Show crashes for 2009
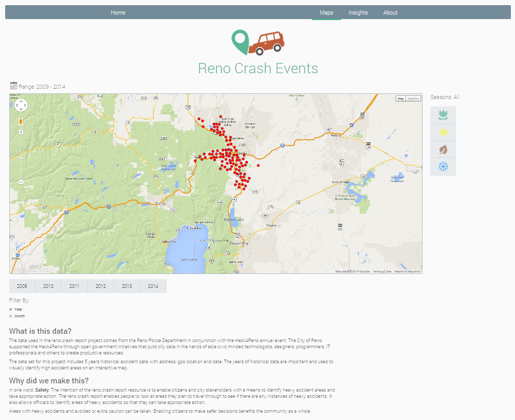 pos(22,286)
